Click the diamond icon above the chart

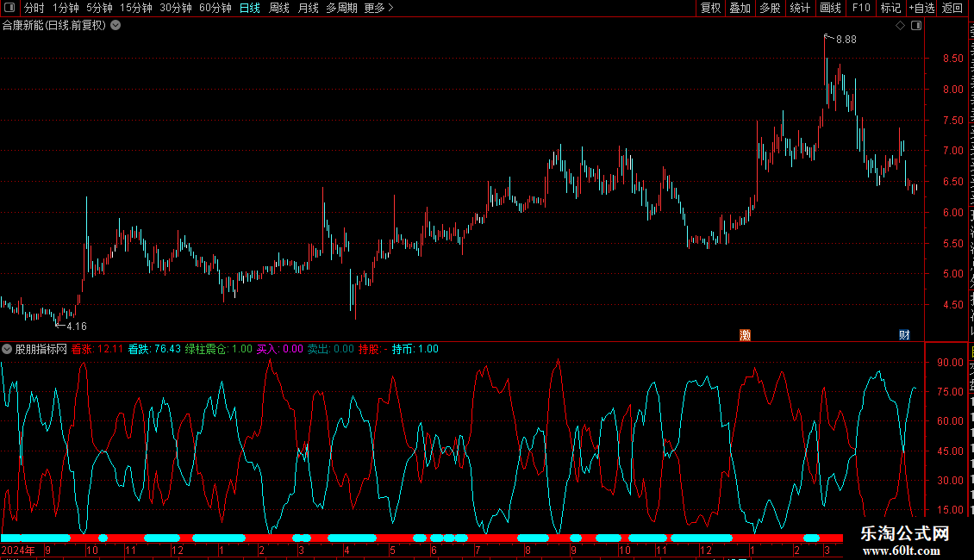click(900, 26)
